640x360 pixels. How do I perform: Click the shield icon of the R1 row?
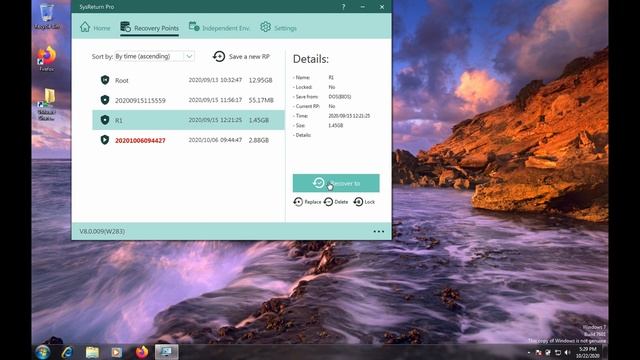(105, 120)
